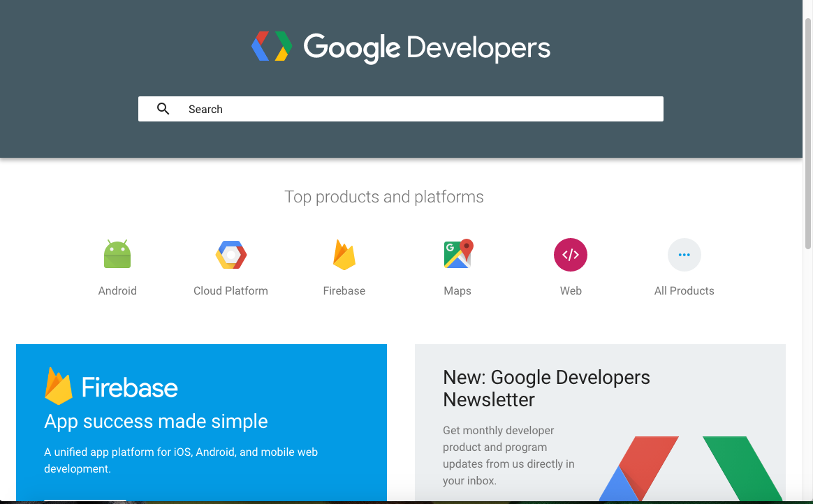Image resolution: width=813 pixels, height=504 pixels.
Task: Open the Android robot icon
Action: tap(117, 255)
